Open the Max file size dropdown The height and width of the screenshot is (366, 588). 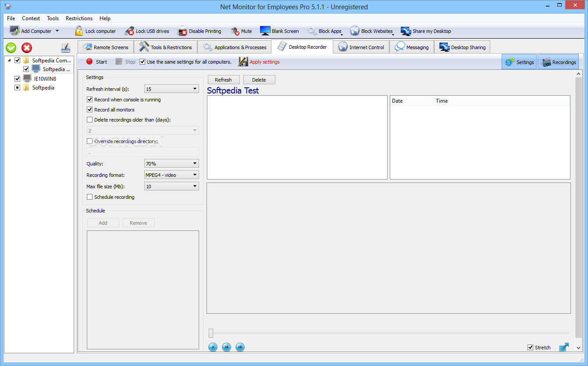tap(171, 187)
